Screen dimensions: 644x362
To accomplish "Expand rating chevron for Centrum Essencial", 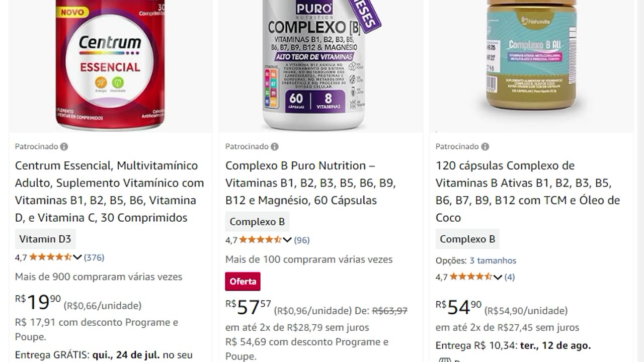I will coord(77,257).
